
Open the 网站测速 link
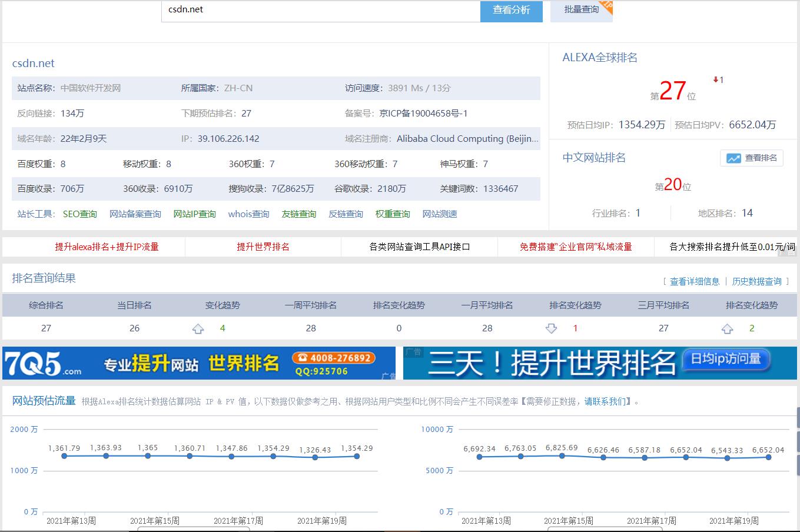(440, 214)
